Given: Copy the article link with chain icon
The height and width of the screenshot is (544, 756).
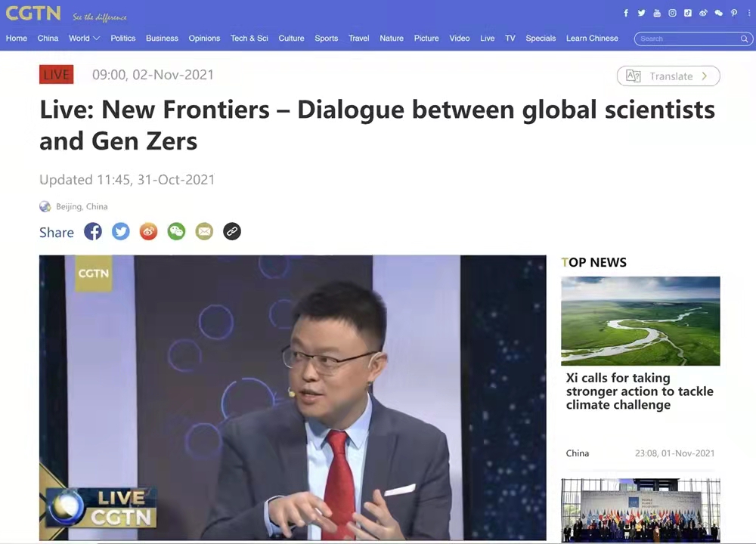Looking at the screenshot, I should (232, 231).
